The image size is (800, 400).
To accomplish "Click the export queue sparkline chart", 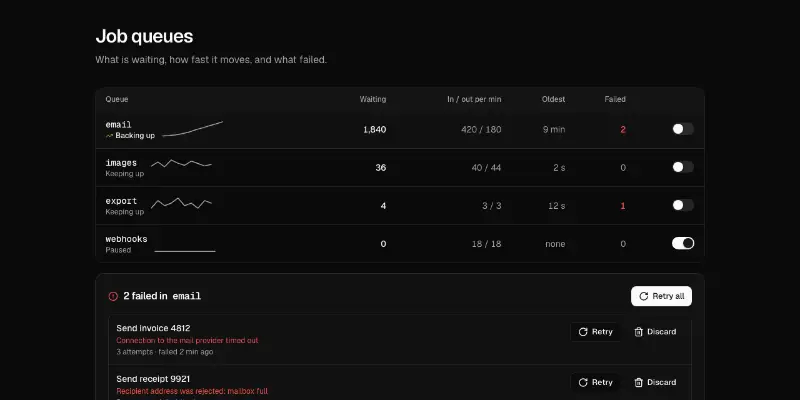I will 181,203.
